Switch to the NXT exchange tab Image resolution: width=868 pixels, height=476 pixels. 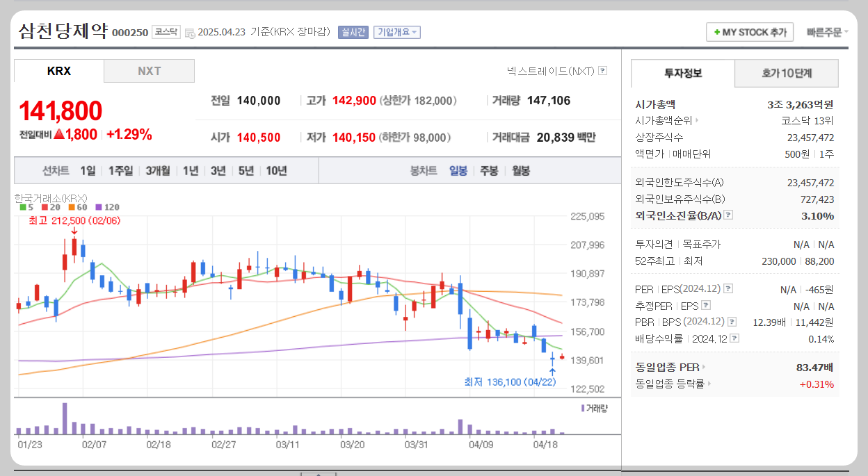point(149,71)
